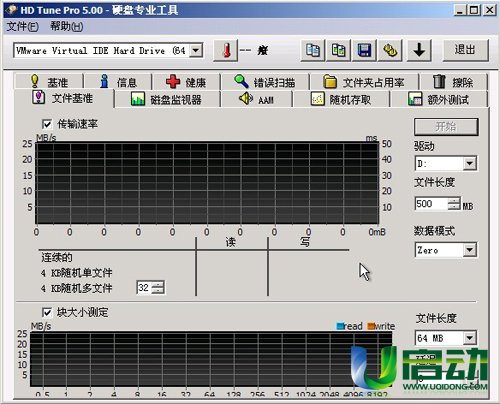Click the orange write legend swatch
Viewport: 500px width, 404px height.
[371, 326]
